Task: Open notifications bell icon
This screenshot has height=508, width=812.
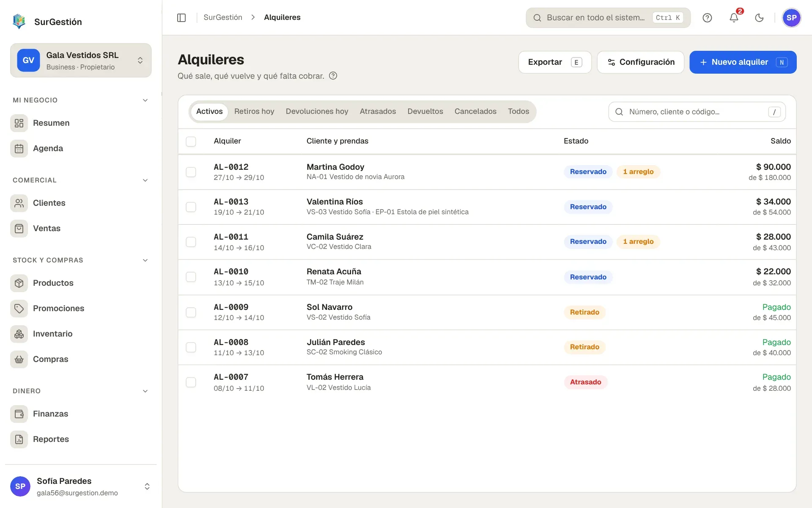Action: [x=734, y=17]
